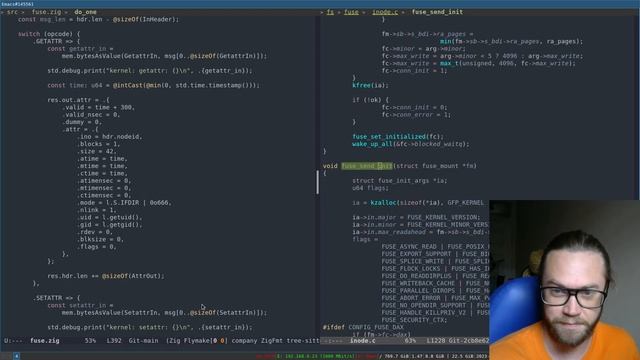This screenshot has width=640, height=360.
Task: Click the 'Git-2cb8e62' revision in right mode line
Action: 469,340
